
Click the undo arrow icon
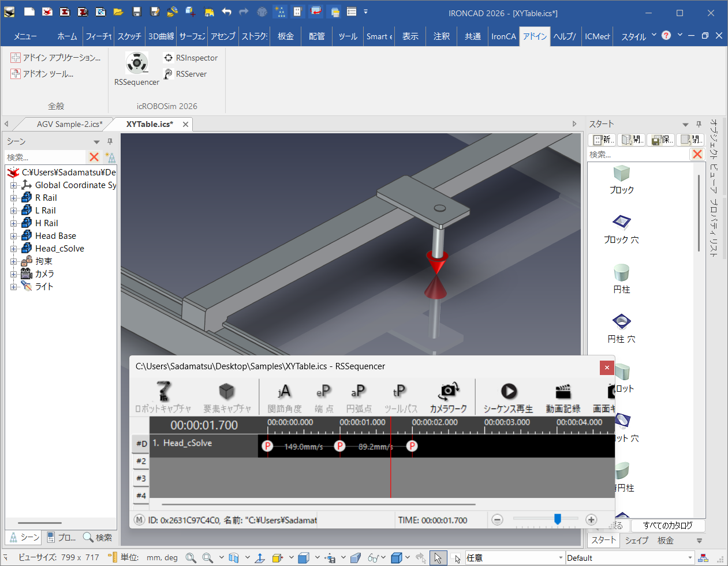(x=226, y=12)
